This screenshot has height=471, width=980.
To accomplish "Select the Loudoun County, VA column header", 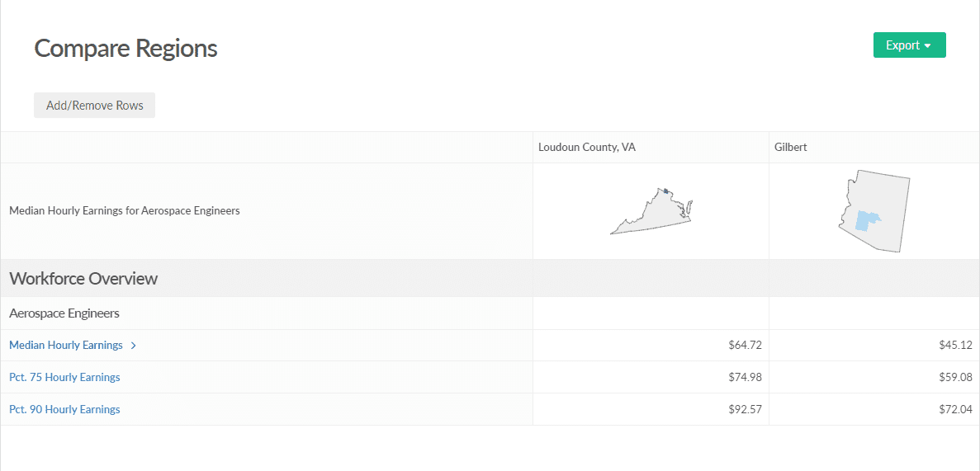I will (x=587, y=148).
